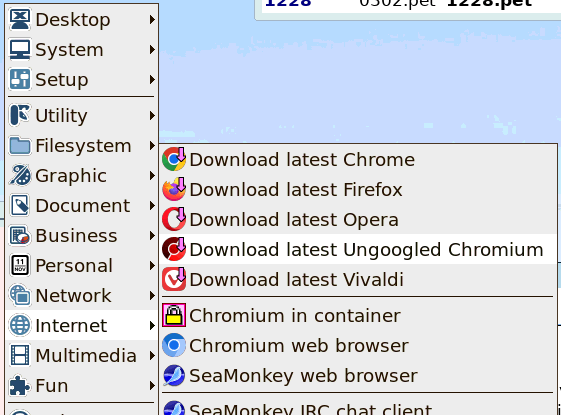Choose Download latest Chrome
Image resolution: width=561 pixels, height=415 pixels.
[x=358, y=160]
